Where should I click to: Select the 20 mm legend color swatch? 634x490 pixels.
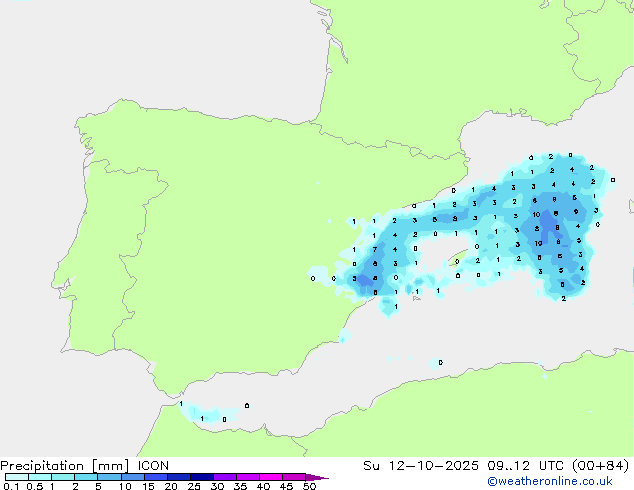[178, 477]
